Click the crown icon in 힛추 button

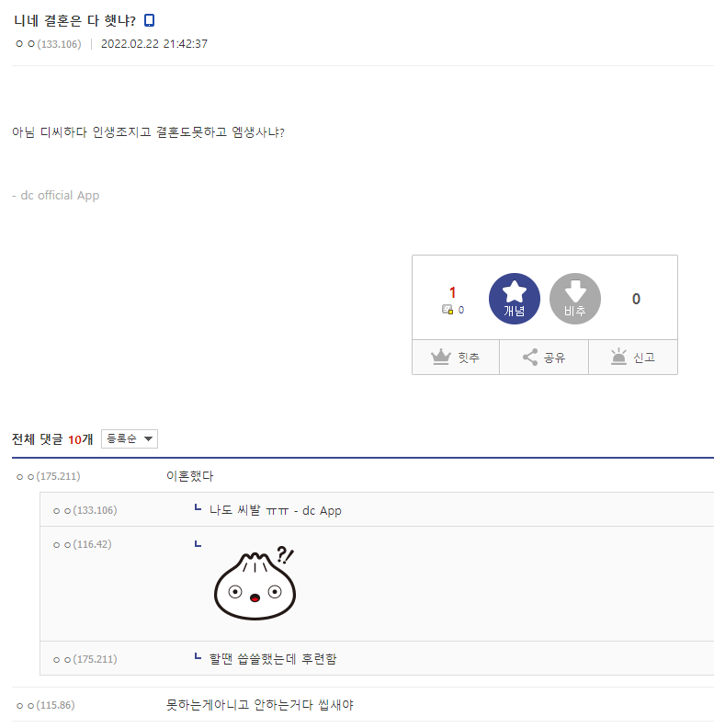point(441,357)
